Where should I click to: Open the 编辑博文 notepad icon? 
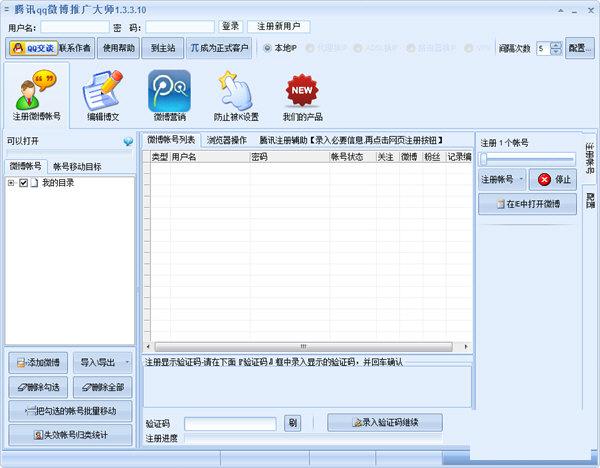(x=103, y=93)
